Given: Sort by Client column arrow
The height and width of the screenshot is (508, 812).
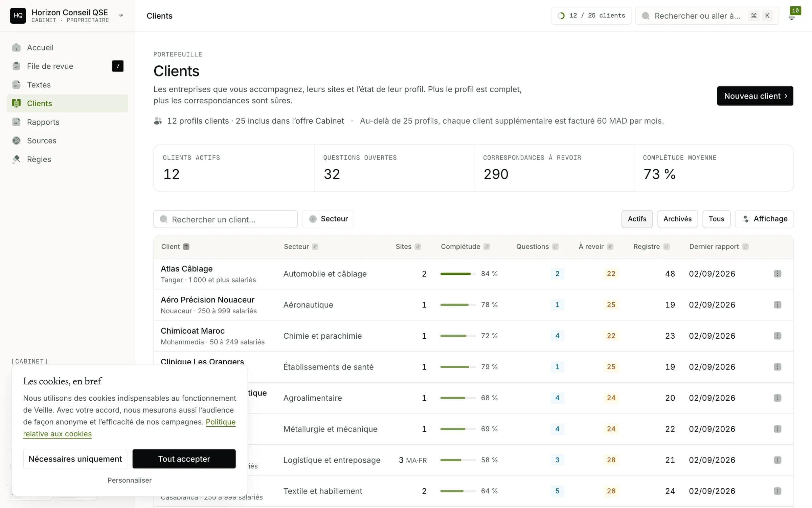Looking at the screenshot, I should tap(186, 247).
